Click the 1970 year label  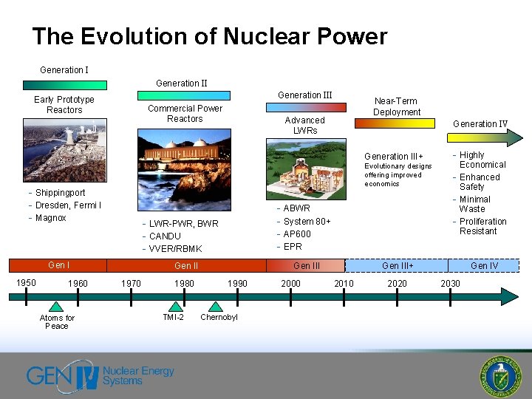tap(131, 283)
